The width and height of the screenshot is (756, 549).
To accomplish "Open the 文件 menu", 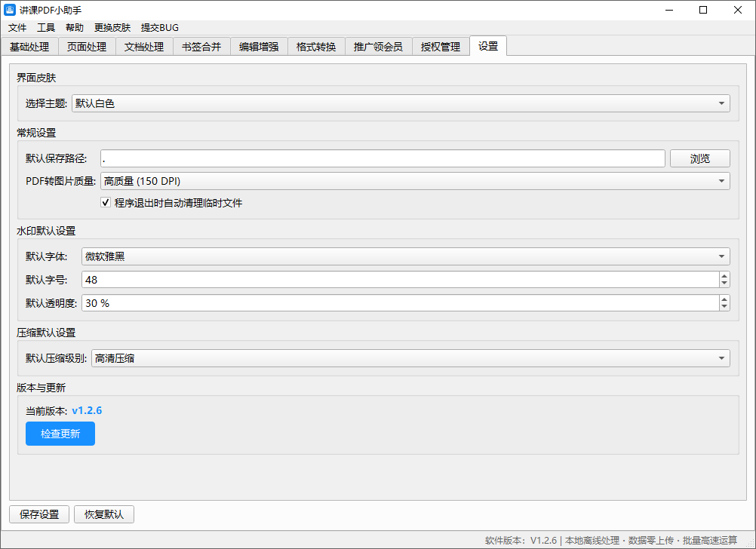I will click(17, 27).
